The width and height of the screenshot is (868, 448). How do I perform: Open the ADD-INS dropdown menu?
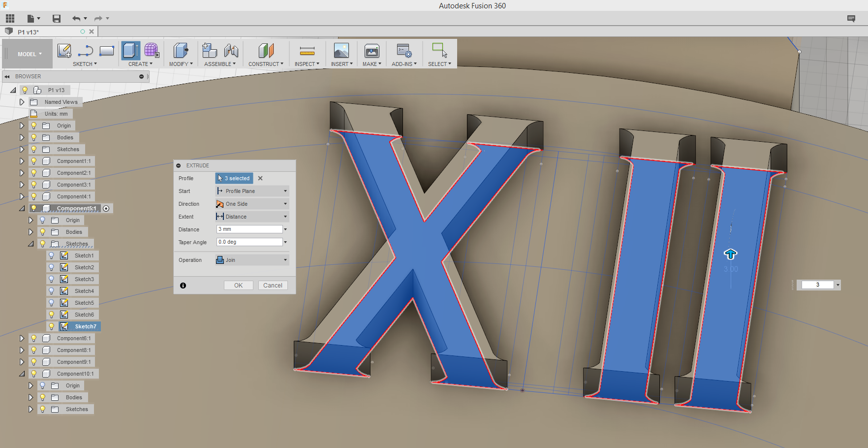pyautogui.click(x=404, y=64)
